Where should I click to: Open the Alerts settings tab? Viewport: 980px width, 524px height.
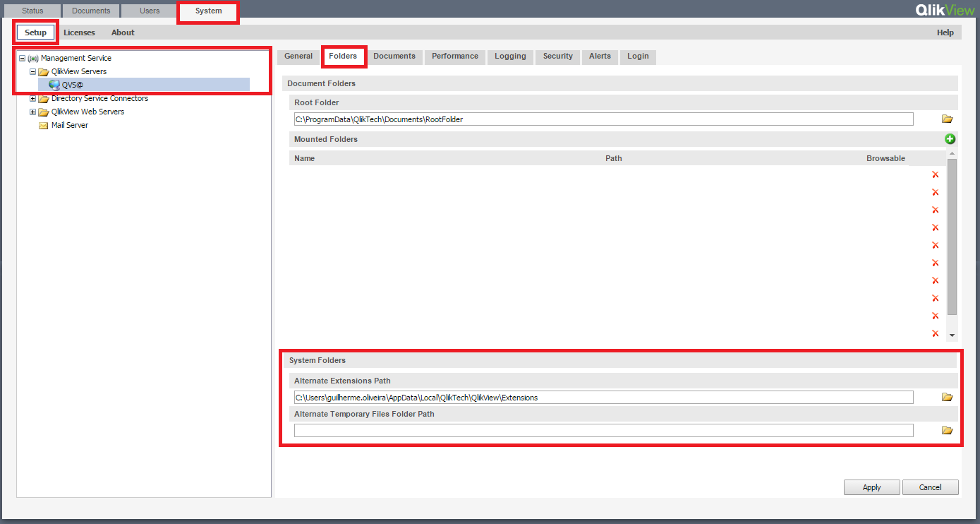pos(600,56)
